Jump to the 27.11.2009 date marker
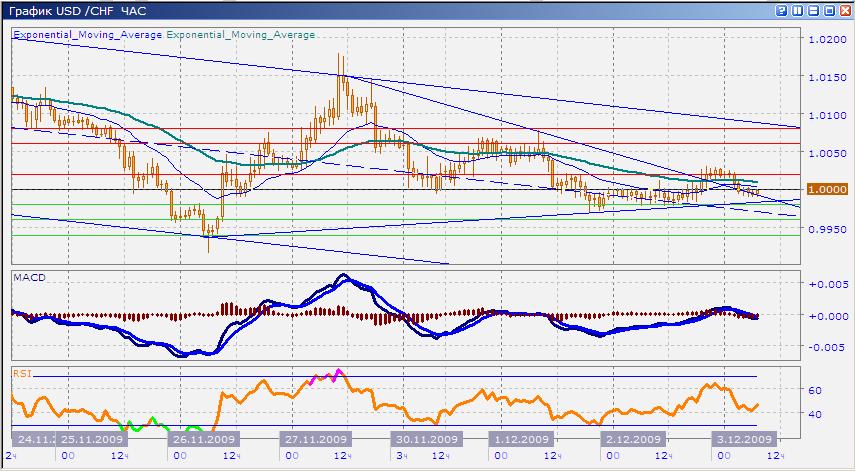The height and width of the screenshot is (471, 855). (318, 439)
